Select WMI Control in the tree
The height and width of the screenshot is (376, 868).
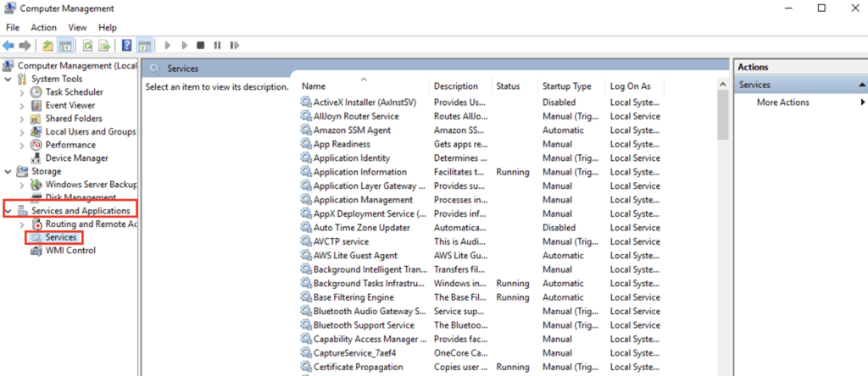70,251
